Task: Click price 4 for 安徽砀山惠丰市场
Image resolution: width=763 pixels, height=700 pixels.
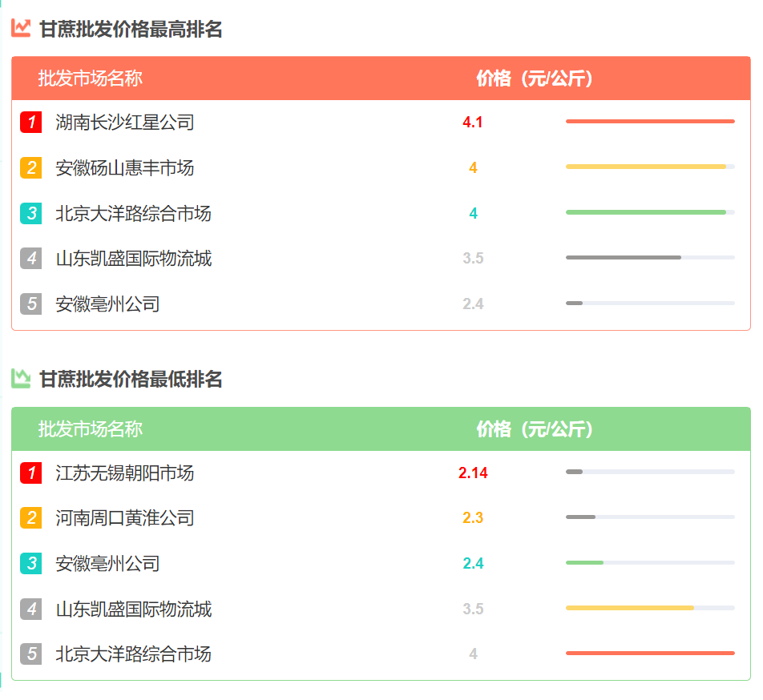Action: coord(473,167)
